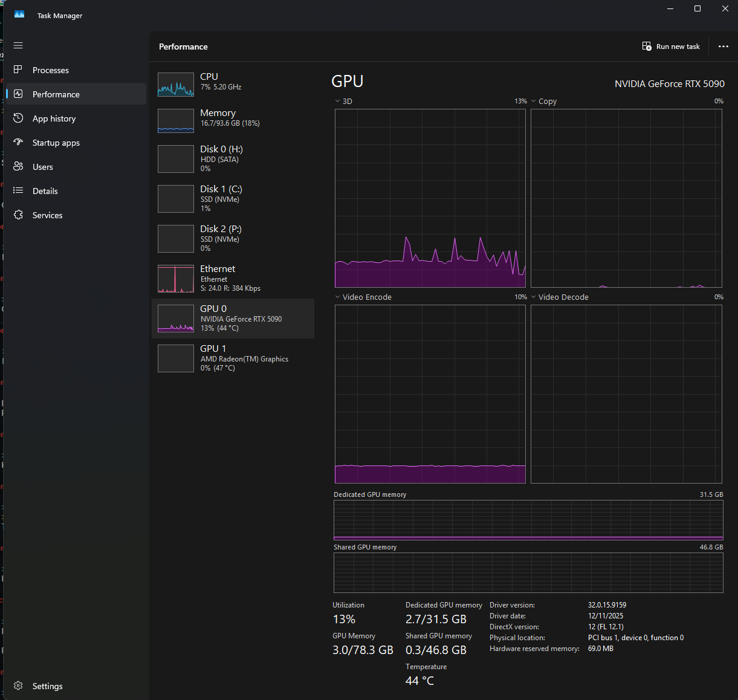Expand the Copy engine graph dropdown chevron

point(533,102)
